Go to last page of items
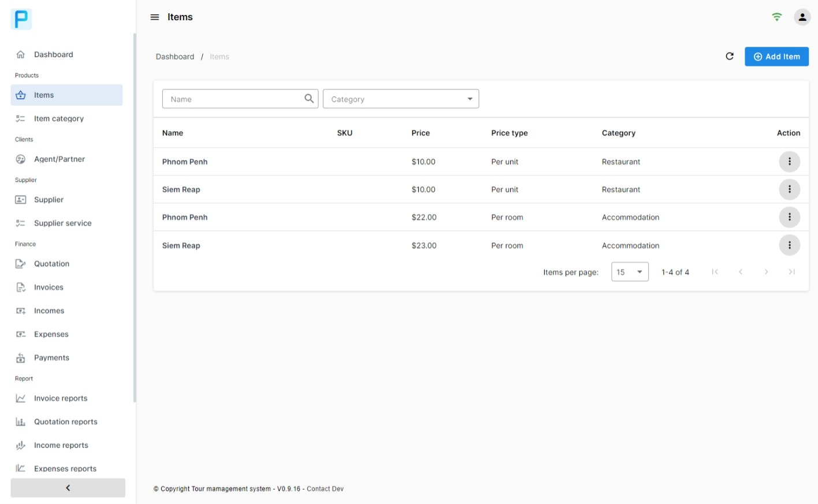Screen dimensions: 818x504 click(x=791, y=272)
